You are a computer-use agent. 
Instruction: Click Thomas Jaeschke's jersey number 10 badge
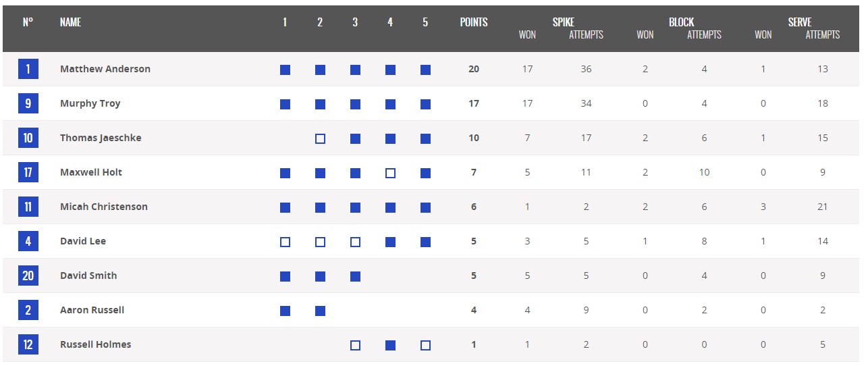[x=28, y=138]
